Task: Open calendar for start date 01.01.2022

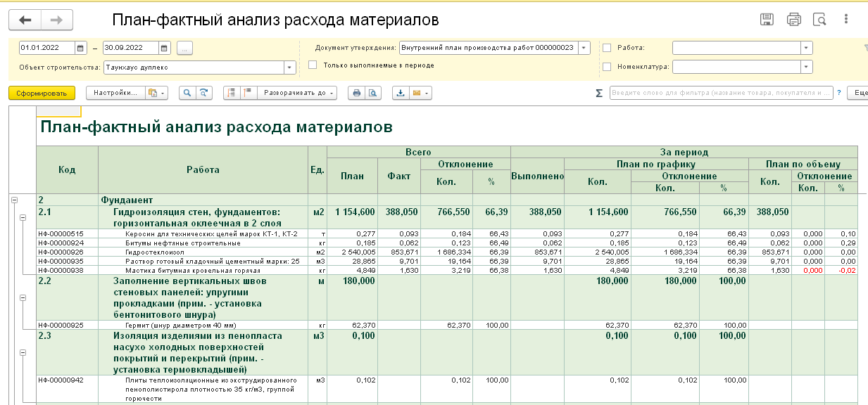Action: tap(81, 49)
